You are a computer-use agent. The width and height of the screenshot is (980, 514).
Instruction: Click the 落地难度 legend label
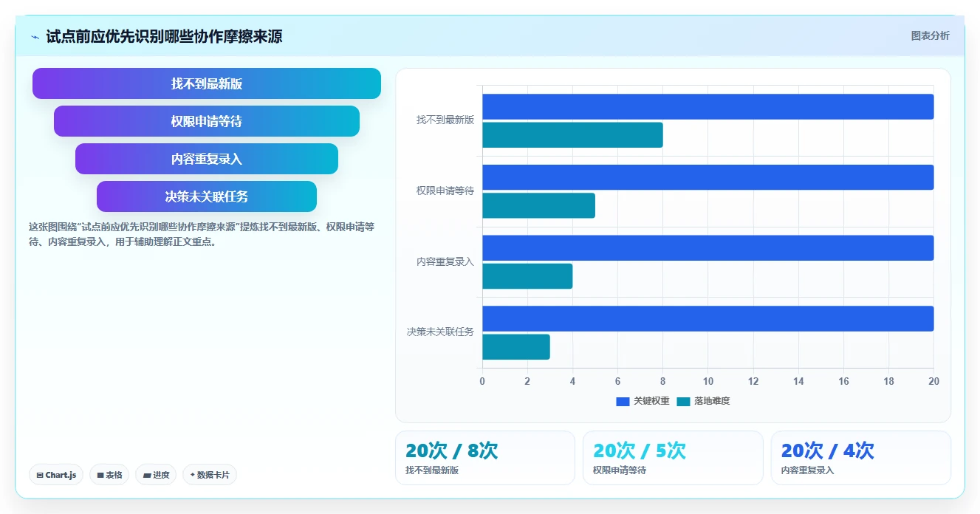[712, 401]
